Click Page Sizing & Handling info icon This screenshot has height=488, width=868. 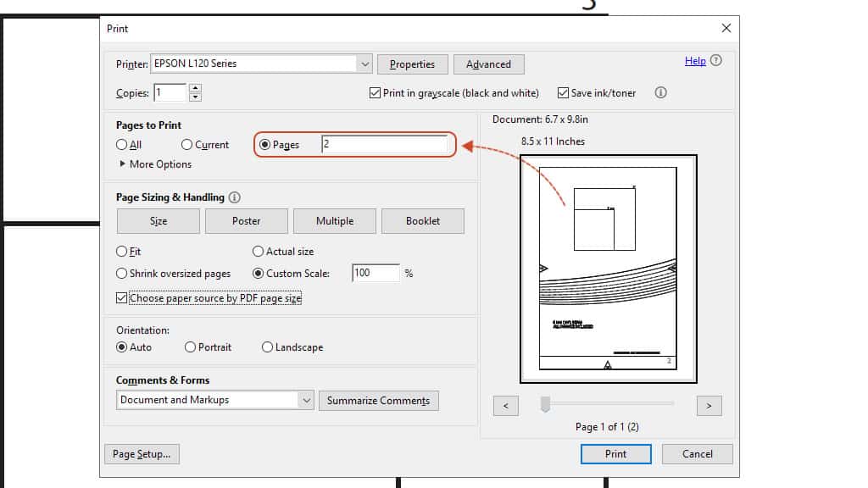point(235,197)
